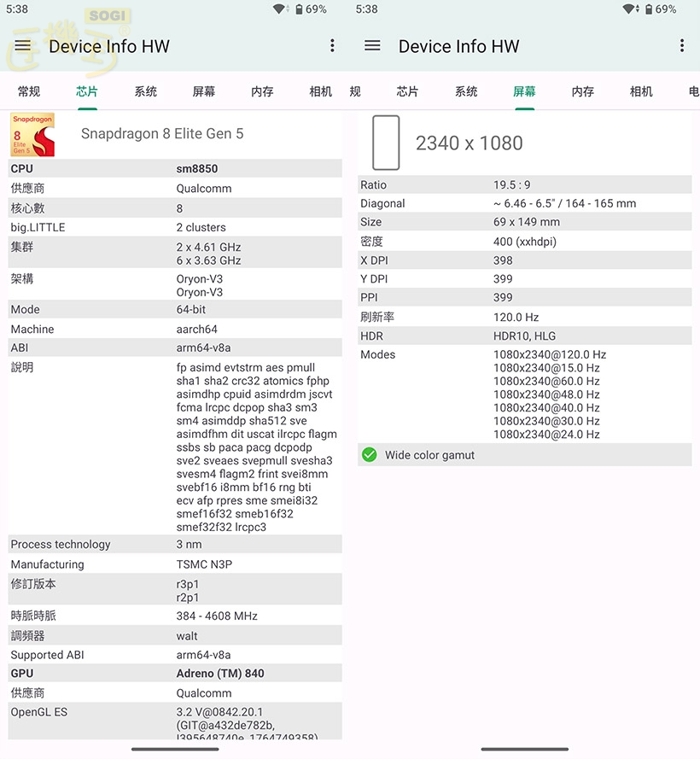This screenshot has width=700, height=759.
Task: Select the 6 x 3.63 GHz cluster value
Action: tap(208, 260)
